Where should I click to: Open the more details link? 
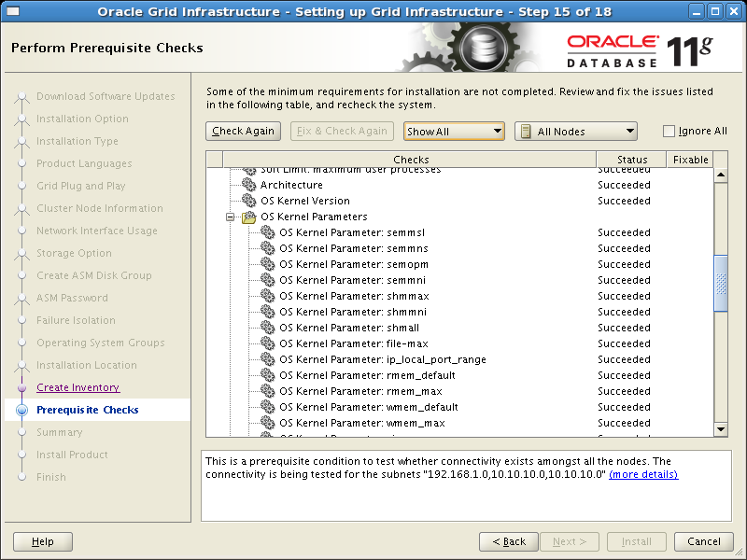click(x=643, y=474)
